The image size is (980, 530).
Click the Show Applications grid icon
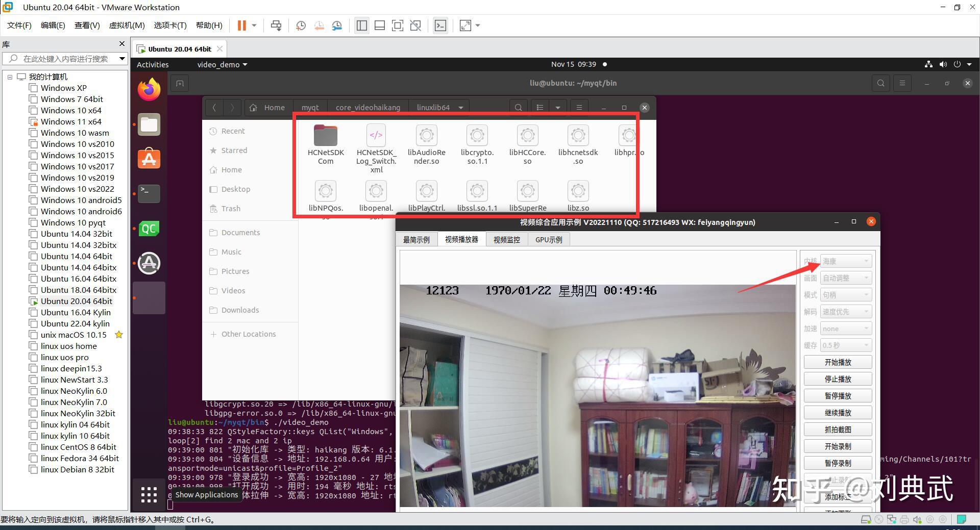[149, 494]
